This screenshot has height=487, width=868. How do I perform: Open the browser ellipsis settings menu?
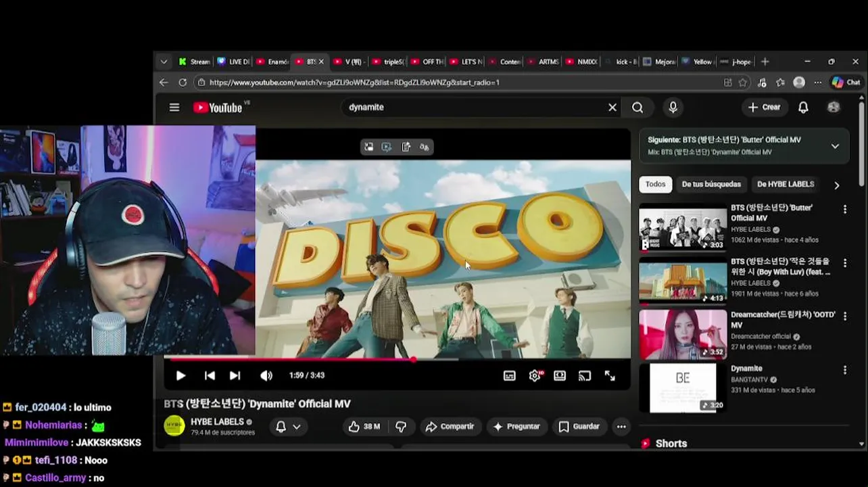[x=818, y=83]
